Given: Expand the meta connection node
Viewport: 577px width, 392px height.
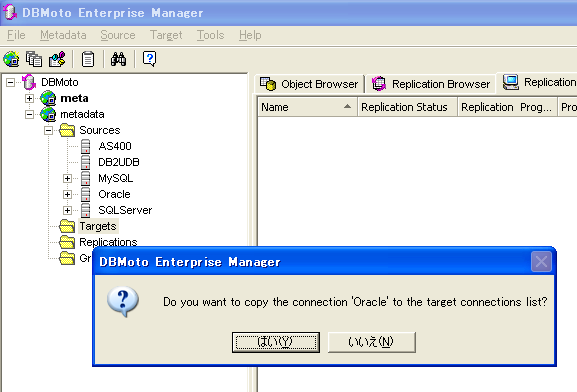Looking at the screenshot, I should (x=29, y=98).
